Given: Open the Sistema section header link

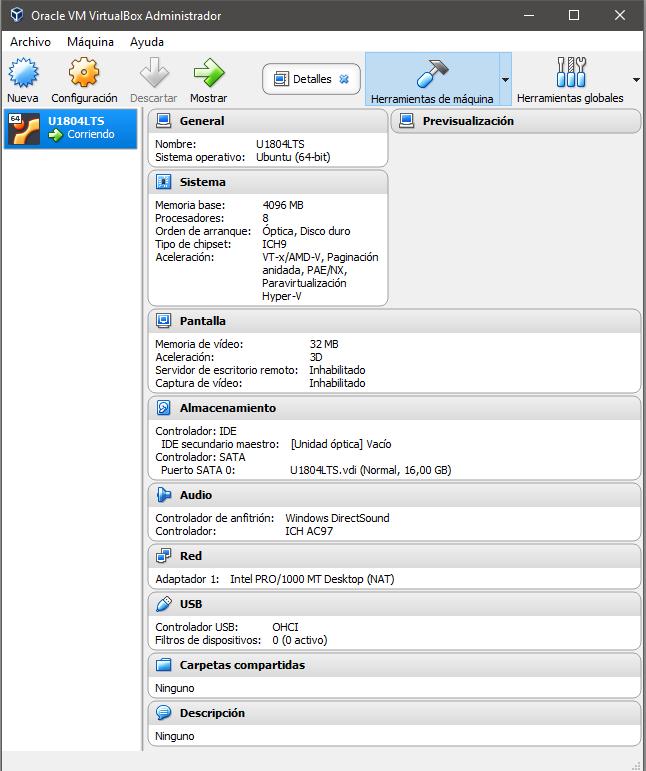Looking at the screenshot, I should click(203, 181).
